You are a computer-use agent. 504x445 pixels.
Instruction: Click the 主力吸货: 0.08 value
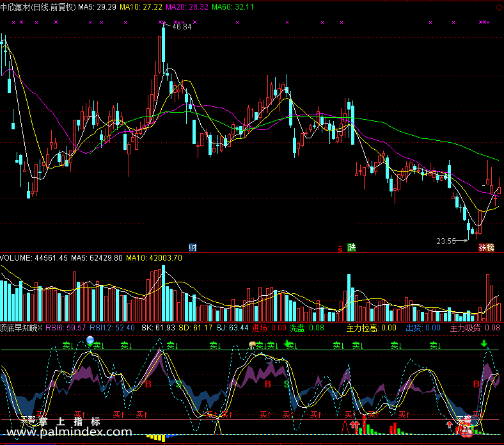pyautogui.click(x=475, y=328)
